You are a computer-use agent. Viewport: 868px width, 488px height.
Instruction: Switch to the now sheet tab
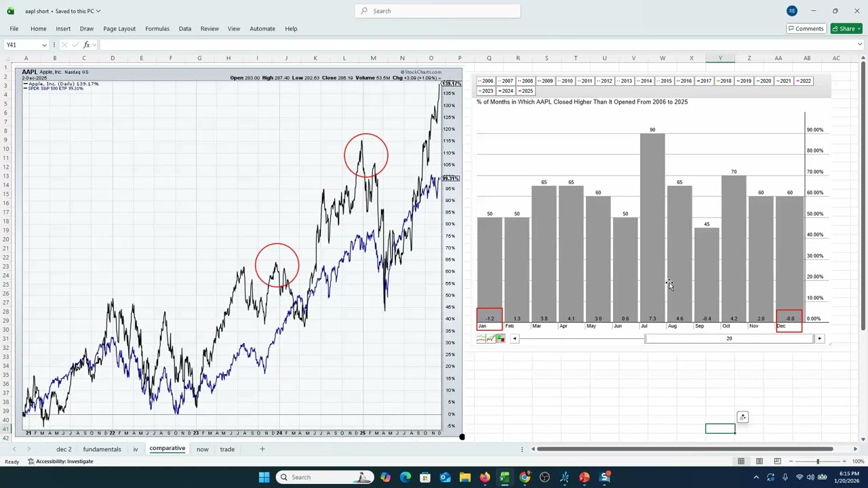(x=202, y=449)
